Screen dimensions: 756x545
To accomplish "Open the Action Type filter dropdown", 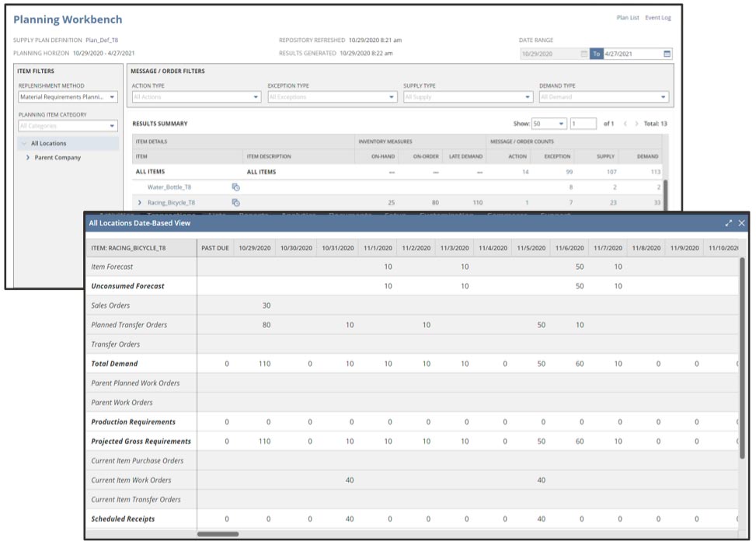I will tap(196, 97).
